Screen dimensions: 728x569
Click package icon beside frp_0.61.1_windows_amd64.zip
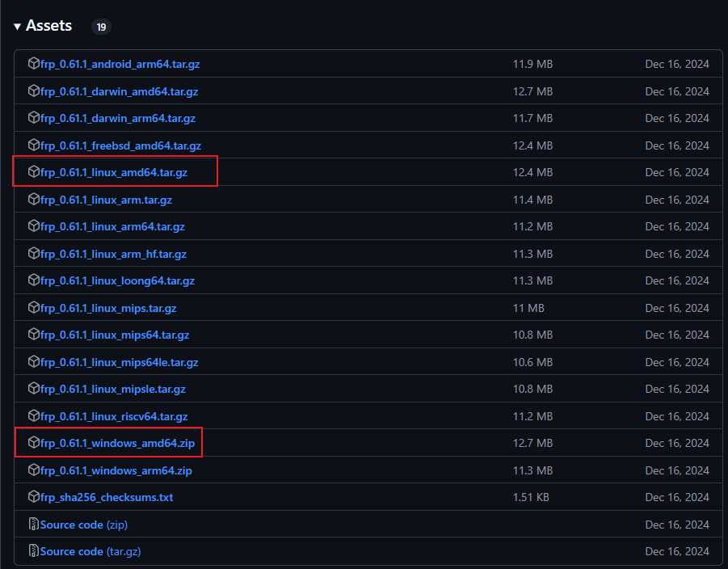[33, 443]
